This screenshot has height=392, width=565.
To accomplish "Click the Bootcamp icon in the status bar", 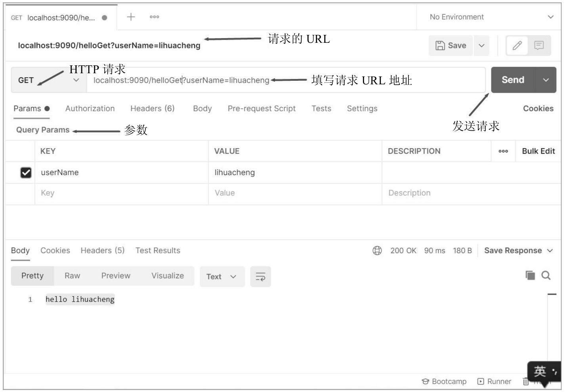I will (x=443, y=381).
